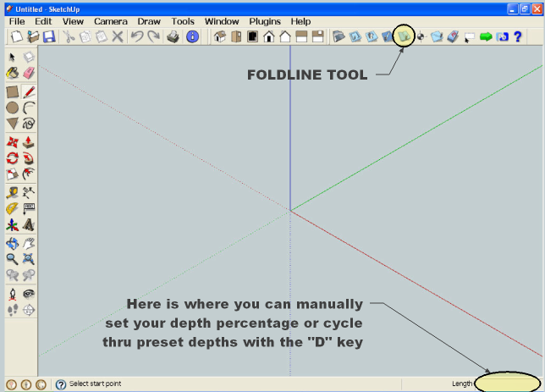The width and height of the screenshot is (545, 392).
Task: Select the Arrow selection tool
Action: click(13, 57)
